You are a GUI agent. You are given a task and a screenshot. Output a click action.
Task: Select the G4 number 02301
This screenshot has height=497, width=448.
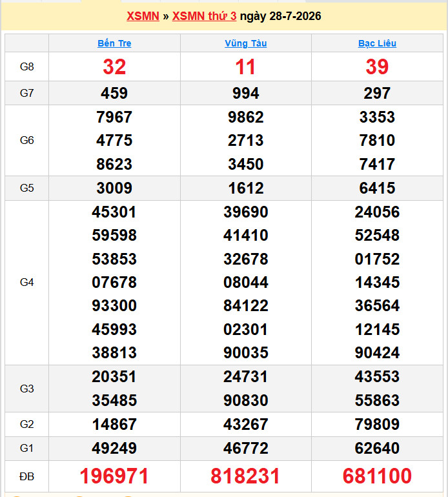click(x=246, y=329)
